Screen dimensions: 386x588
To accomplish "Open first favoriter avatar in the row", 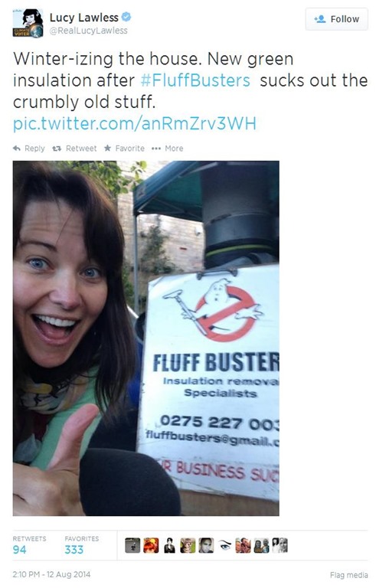I will pyautogui.click(x=132, y=546).
